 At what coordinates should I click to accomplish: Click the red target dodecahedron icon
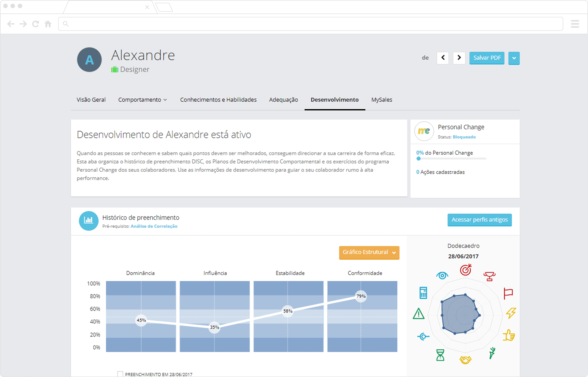pyautogui.click(x=466, y=270)
